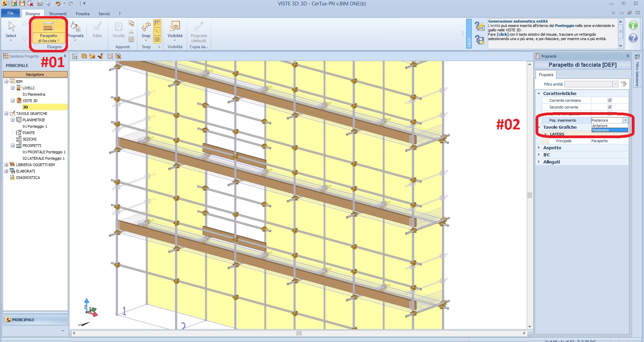Click the help text panel scrollbar thumb

620,32
